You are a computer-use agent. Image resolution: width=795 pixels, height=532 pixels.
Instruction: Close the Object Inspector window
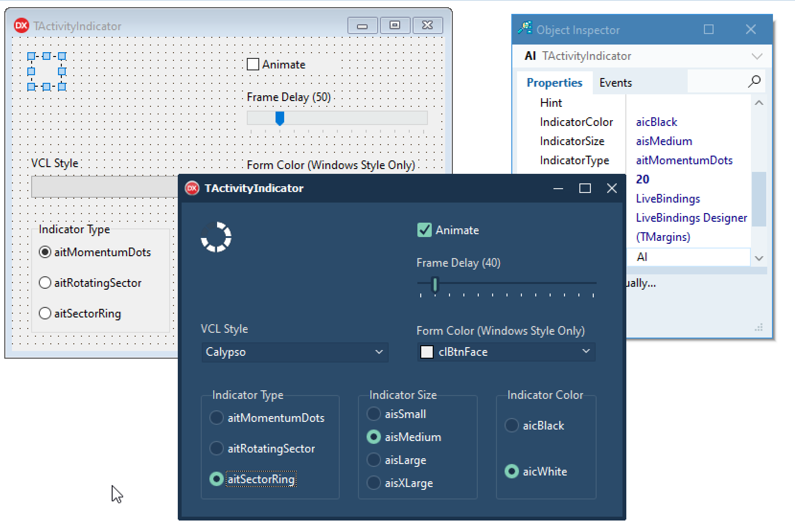(x=751, y=30)
